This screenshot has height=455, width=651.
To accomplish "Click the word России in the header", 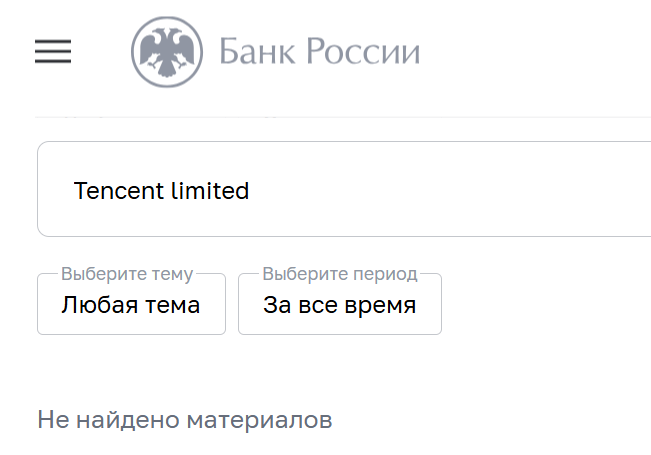I will [x=363, y=51].
